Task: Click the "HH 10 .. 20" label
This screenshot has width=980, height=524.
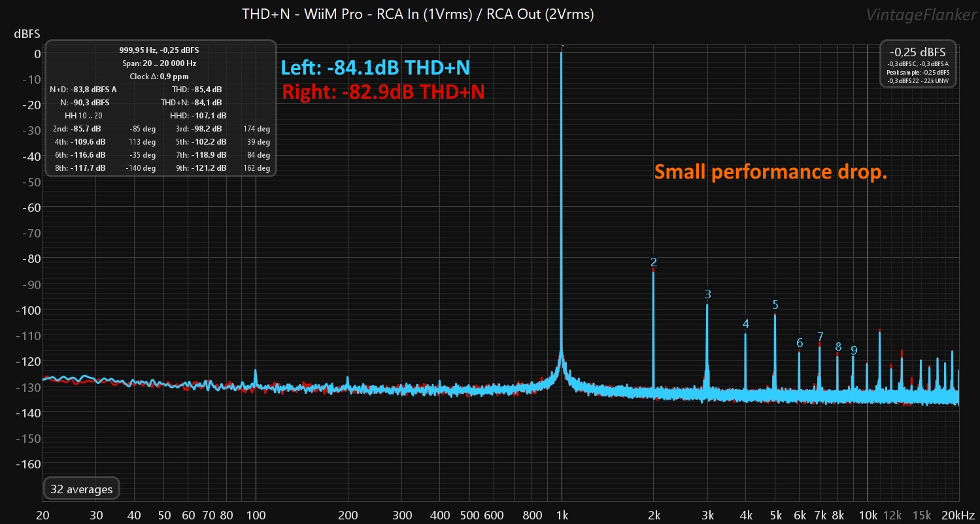Action: tap(84, 115)
